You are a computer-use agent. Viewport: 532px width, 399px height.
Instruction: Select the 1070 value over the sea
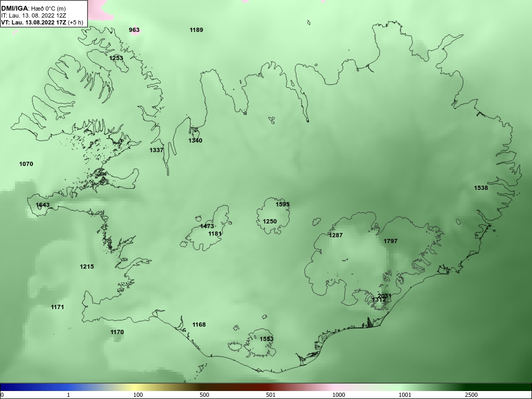click(26, 164)
